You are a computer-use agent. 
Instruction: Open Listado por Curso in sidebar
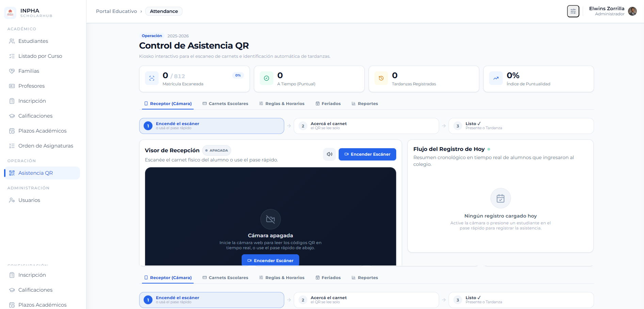(42, 56)
